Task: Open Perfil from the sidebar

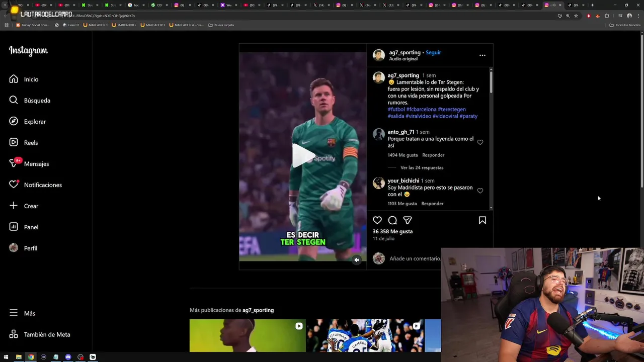Action: [x=23, y=248]
